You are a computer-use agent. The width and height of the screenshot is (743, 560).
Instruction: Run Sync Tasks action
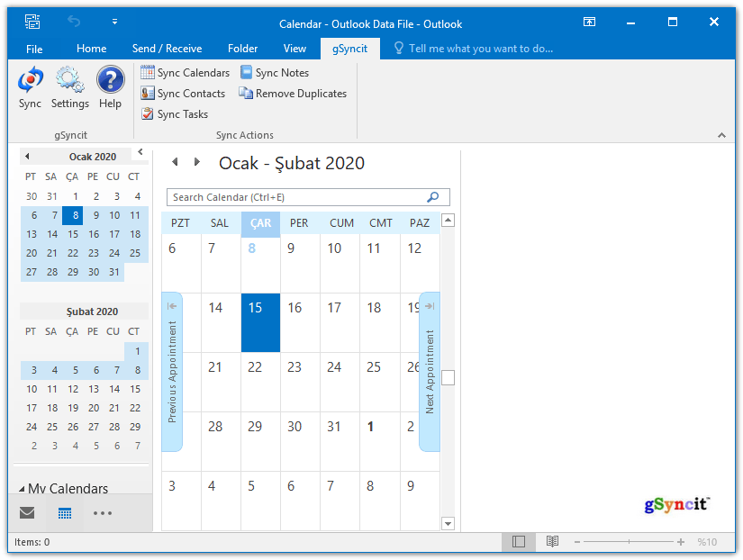click(175, 114)
